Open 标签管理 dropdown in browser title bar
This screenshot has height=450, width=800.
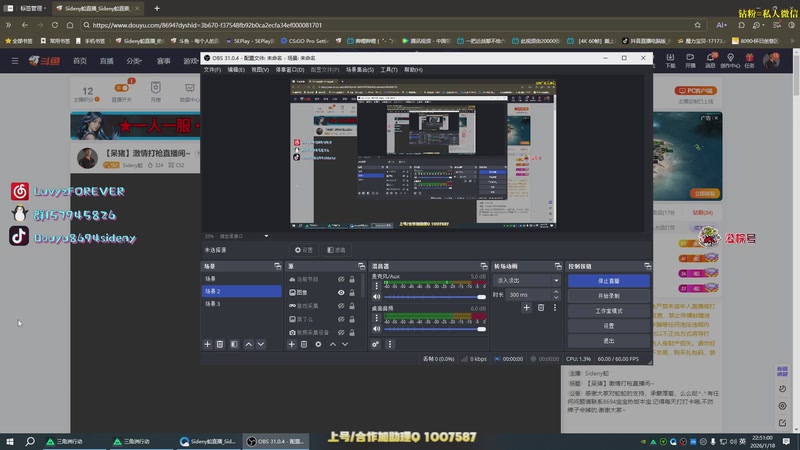pos(34,9)
